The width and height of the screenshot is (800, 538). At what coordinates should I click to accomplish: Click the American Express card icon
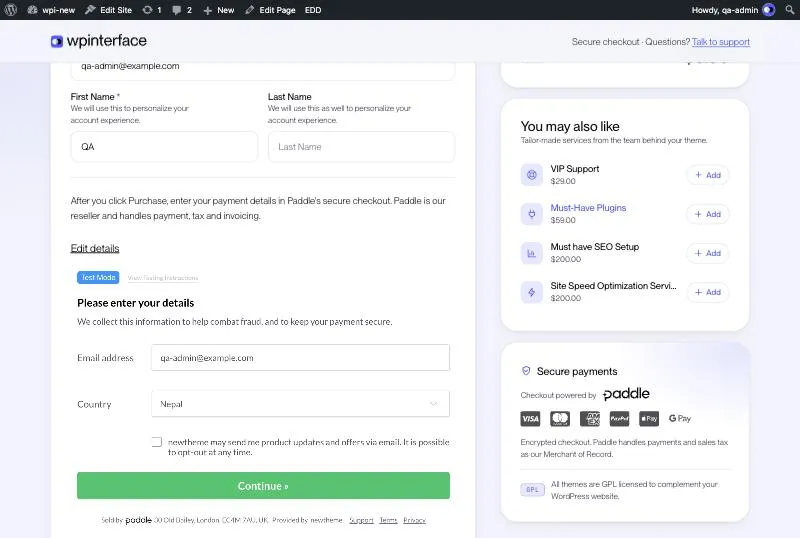[x=590, y=419]
